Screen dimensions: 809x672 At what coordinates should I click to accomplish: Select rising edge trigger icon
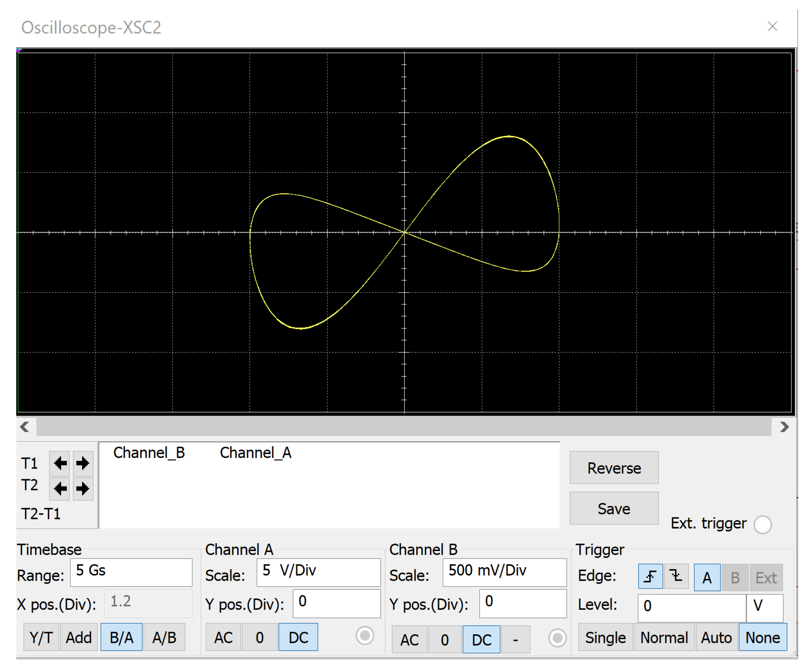tap(650, 576)
